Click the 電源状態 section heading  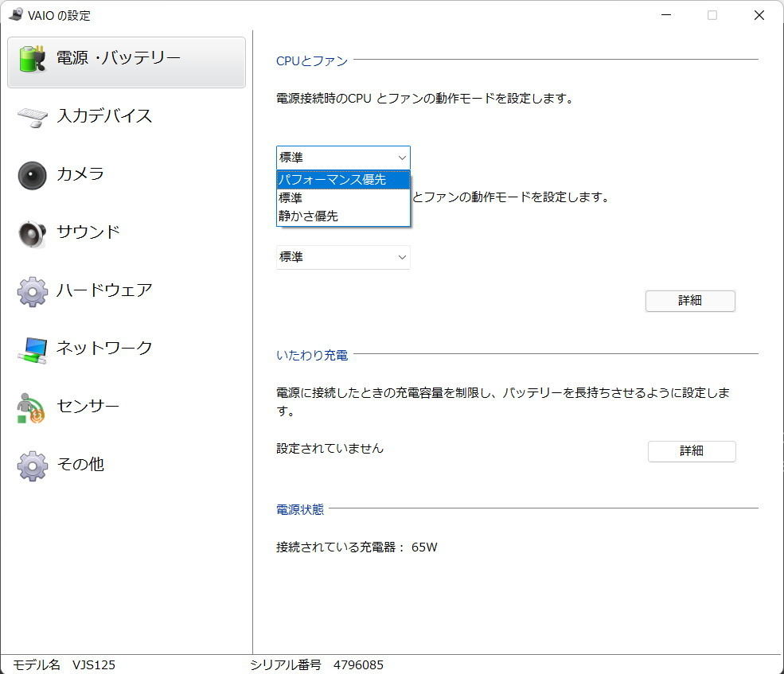point(300,510)
